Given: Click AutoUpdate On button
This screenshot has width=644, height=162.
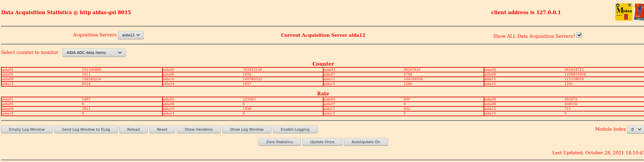Looking at the screenshot, I should click(366, 142).
